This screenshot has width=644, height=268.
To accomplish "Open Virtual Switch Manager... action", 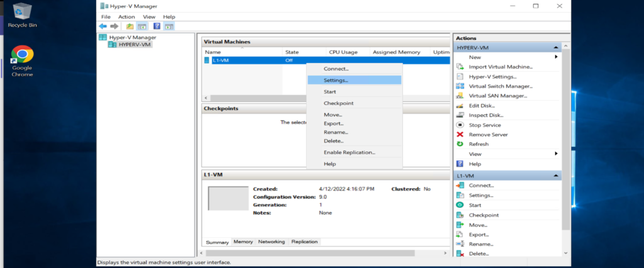I will [x=501, y=86].
